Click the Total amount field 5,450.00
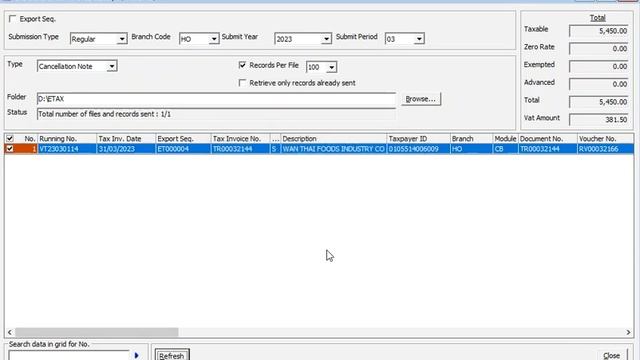 coord(599,102)
